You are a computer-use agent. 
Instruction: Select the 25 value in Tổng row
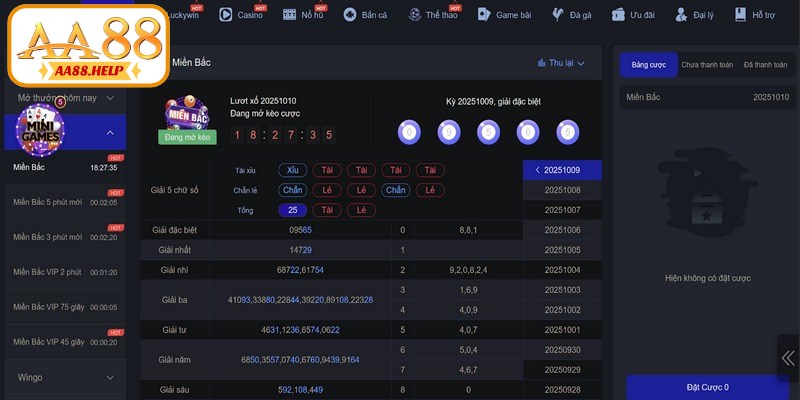click(293, 210)
